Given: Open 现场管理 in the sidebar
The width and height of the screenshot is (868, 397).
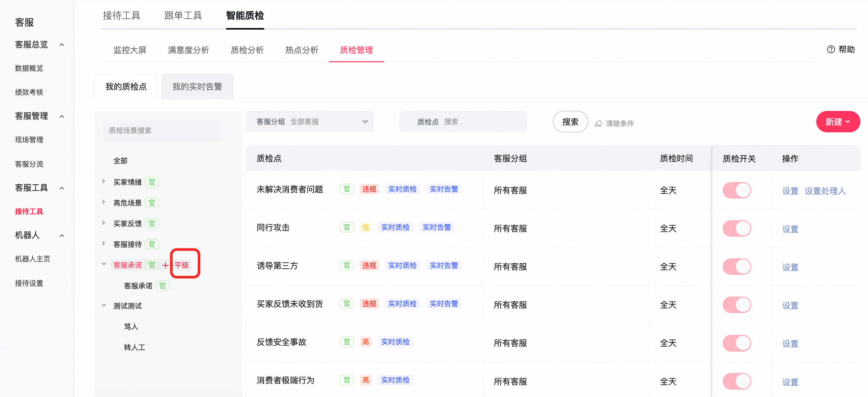Looking at the screenshot, I should pyautogui.click(x=29, y=140).
